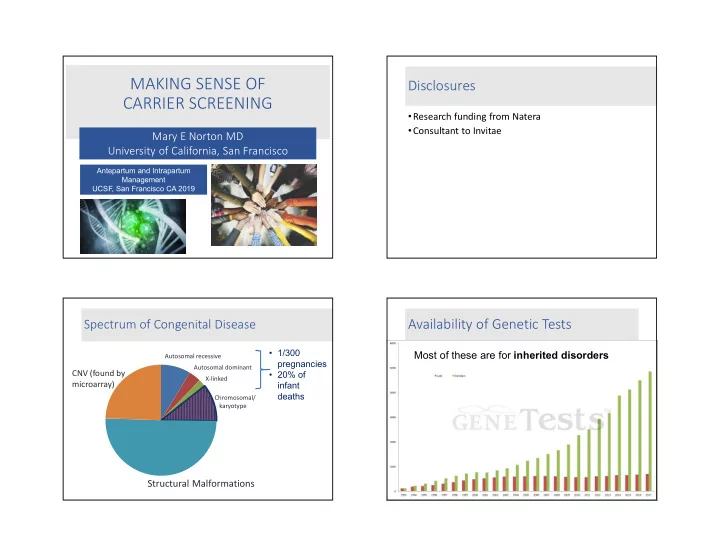Click the DNA helix image
This screenshot has height=557, width=720.
click(133, 226)
